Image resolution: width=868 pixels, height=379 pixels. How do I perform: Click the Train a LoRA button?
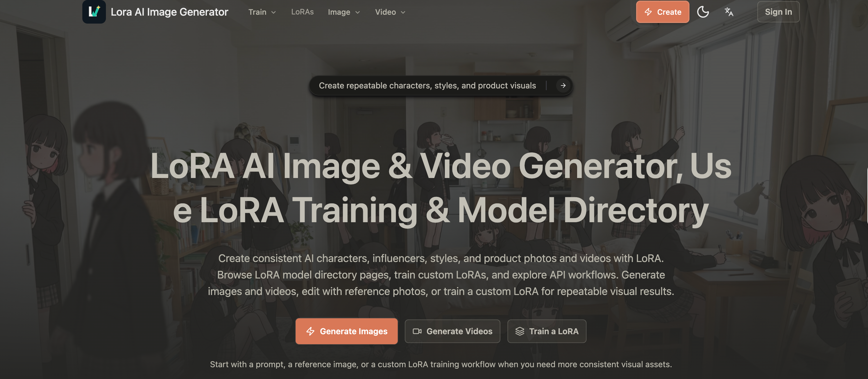pos(546,331)
